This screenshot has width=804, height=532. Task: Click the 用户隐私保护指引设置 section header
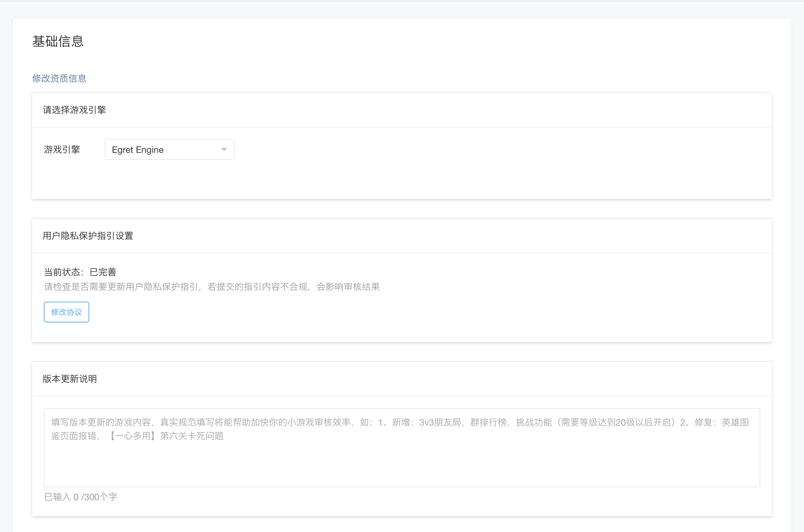click(x=88, y=236)
